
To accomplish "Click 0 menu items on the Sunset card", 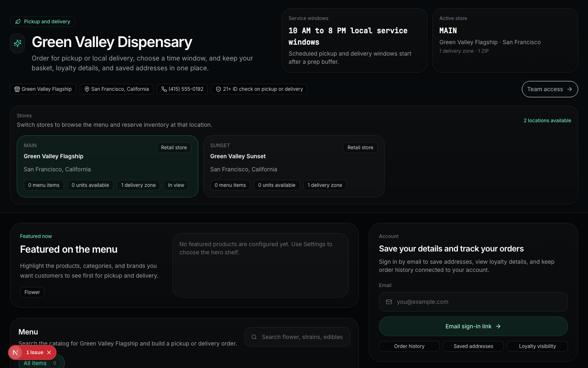I will [230, 185].
